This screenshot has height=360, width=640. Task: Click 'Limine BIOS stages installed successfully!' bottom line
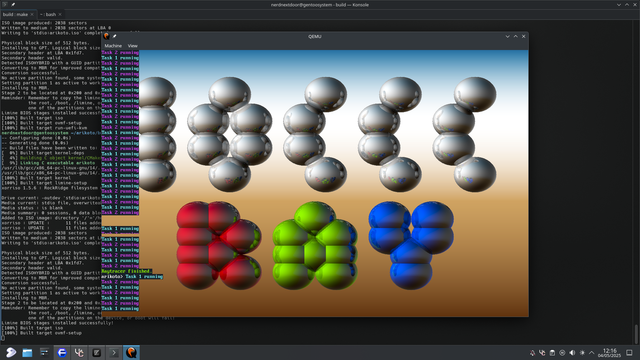point(58,322)
